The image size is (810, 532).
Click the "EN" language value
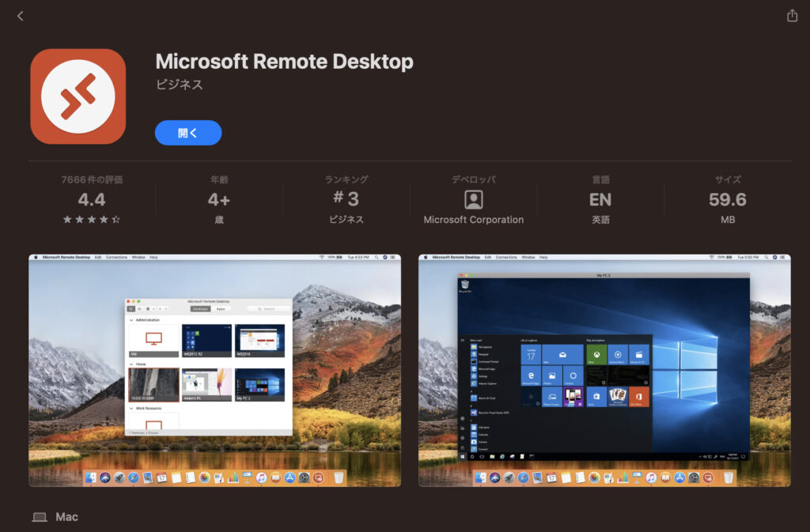(x=600, y=200)
